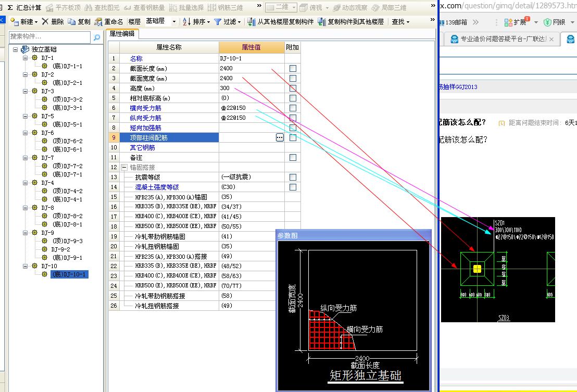Switch to 专业造价问题答疑平台 browser tab
577x392 pixels.
pos(503,39)
